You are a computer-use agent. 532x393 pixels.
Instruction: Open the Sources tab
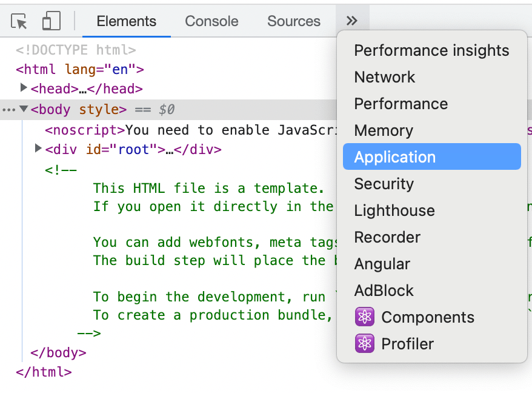coord(293,21)
